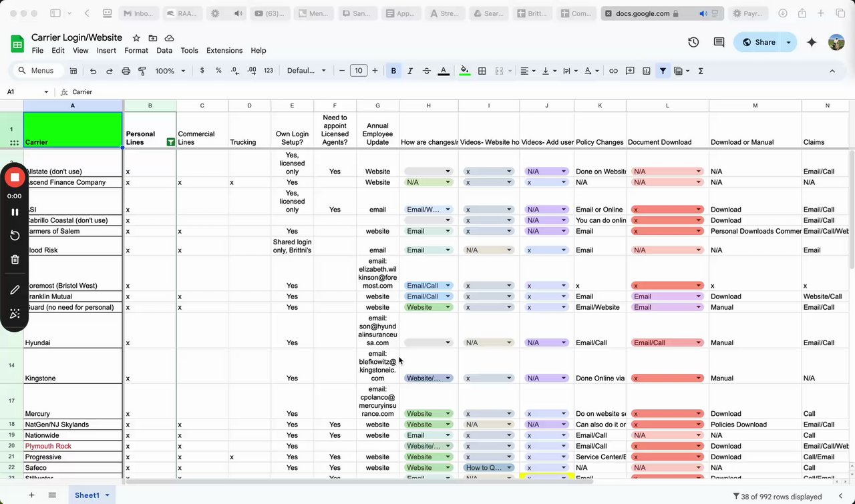Open Email/Call dropdown in Hyundai Document Download
The height and width of the screenshot is (504, 855).
tap(667, 342)
